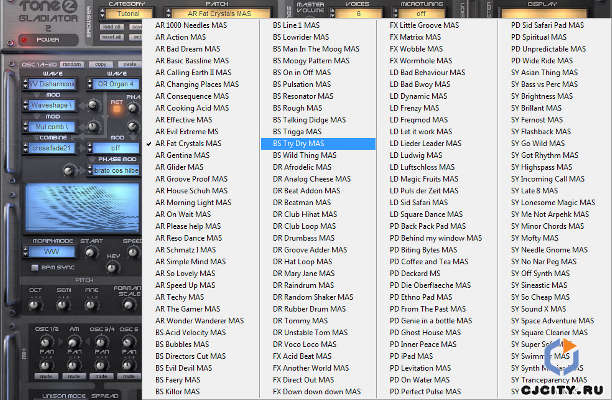The image size is (612, 400).
Task: Step the category arrows beside Tutorial
Action: pos(103,14)
